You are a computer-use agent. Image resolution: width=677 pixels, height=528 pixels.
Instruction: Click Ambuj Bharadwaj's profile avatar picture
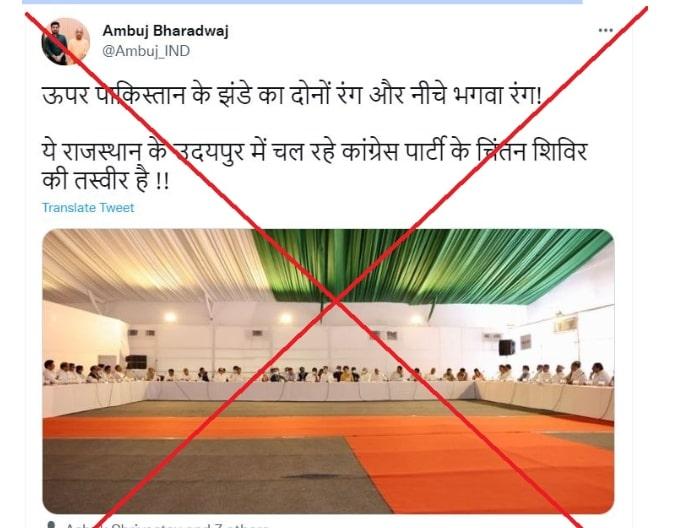click(66, 42)
